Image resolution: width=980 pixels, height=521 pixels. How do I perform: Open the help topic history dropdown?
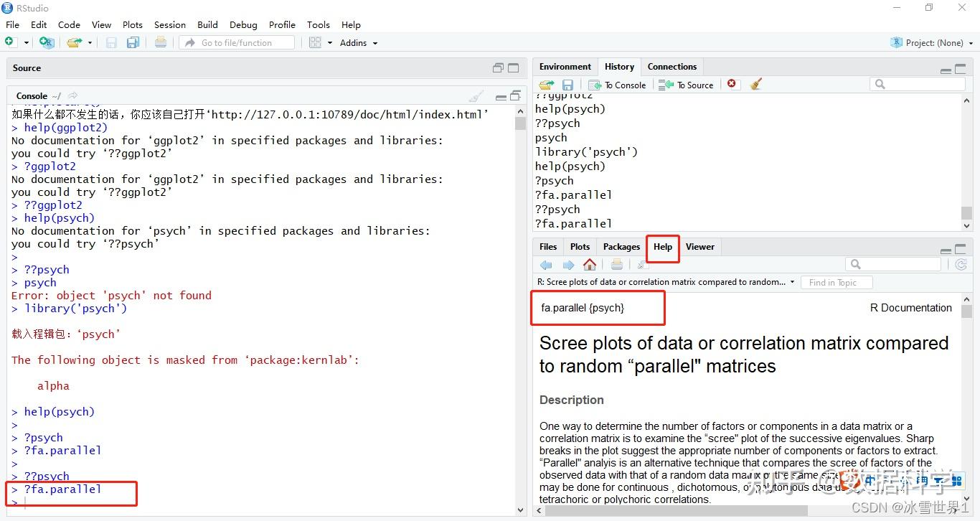point(793,282)
